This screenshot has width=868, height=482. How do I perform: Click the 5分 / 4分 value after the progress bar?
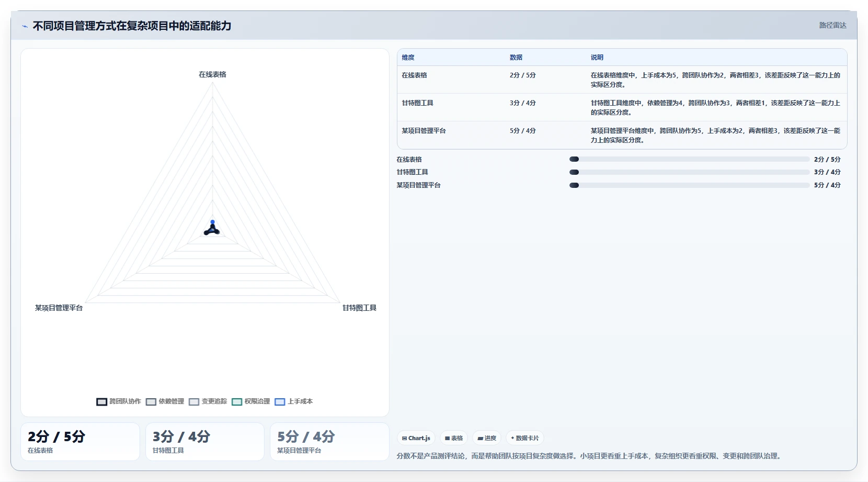tap(827, 185)
